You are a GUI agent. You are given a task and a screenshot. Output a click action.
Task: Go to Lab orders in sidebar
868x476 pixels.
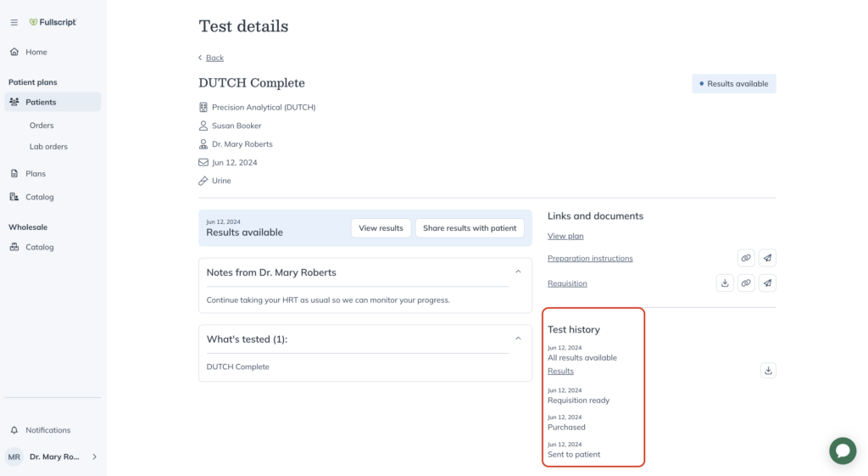click(48, 146)
